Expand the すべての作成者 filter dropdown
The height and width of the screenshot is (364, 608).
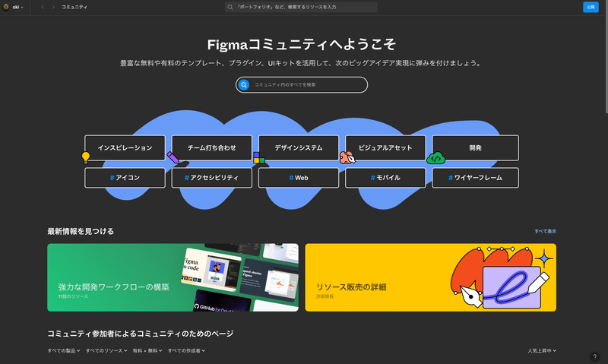[186, 351]
